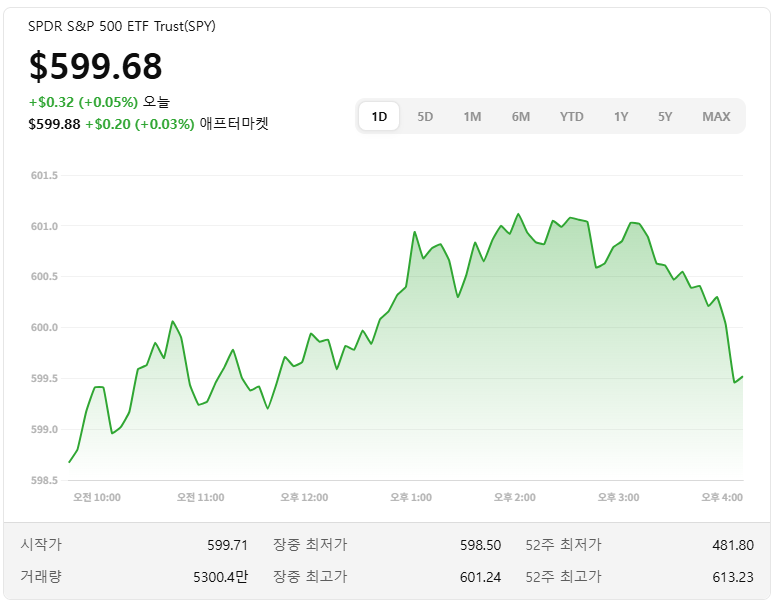This screenshot has width=777, height=603.
Task: Click the chart's highest peak near 2:00
Action: click(x=518, y=214)
